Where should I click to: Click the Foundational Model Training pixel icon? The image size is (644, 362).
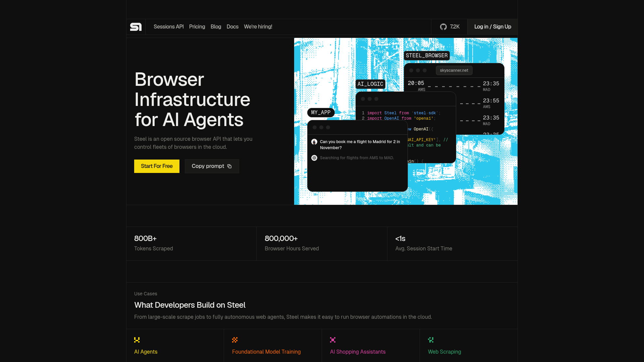pyautogui.click(x=235, y=340)
